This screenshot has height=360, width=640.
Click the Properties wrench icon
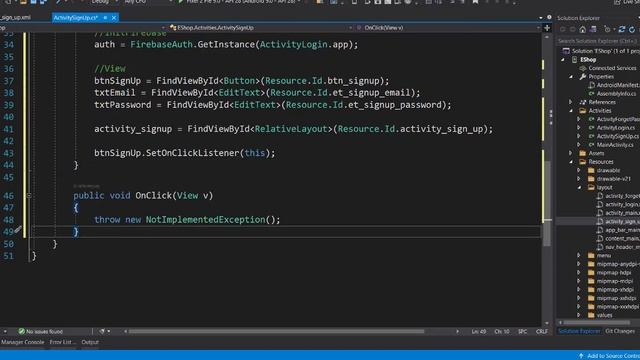click(583, 77)
